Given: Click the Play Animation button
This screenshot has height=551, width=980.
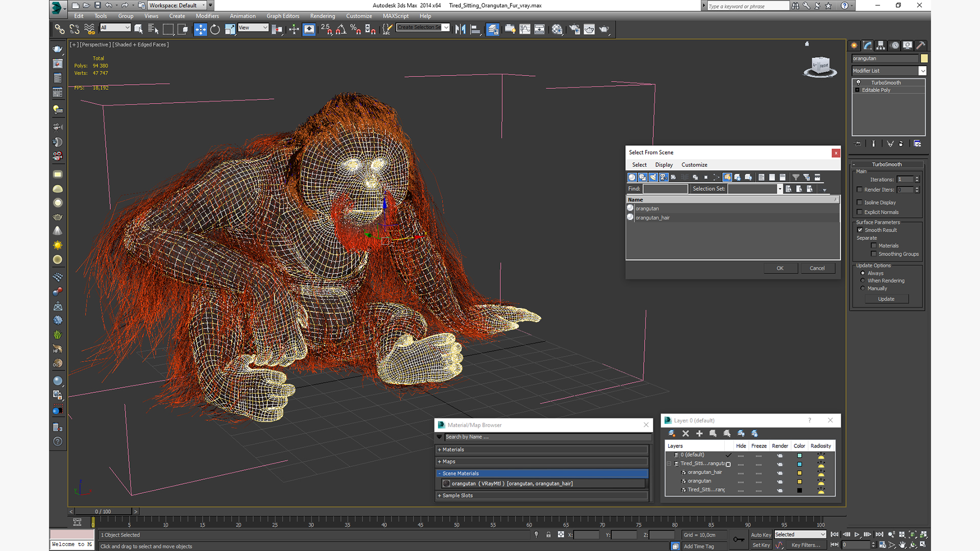Looking at the screenshot, I should pos(857,535).
